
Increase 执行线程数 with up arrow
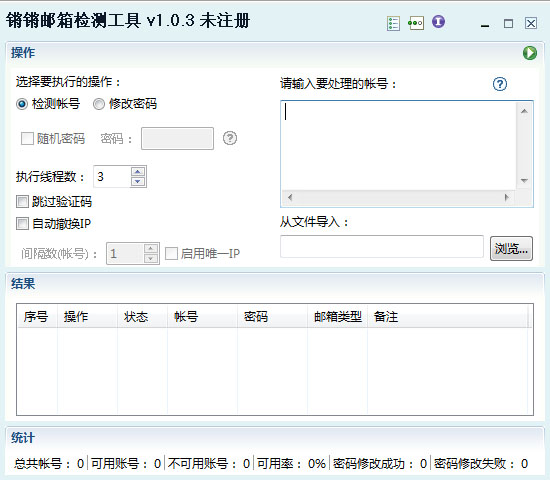tap(138, 172)
